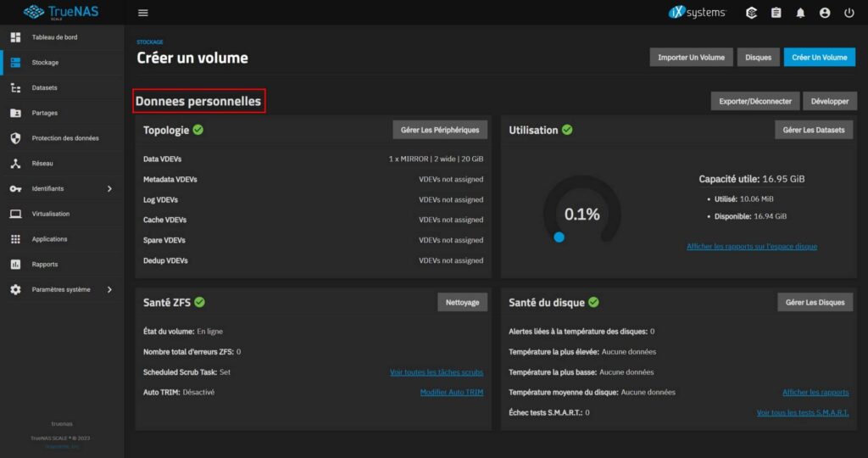Click Gérer Les Périphériques button
The width and height of the screenshot is (868, 458).
440,130
